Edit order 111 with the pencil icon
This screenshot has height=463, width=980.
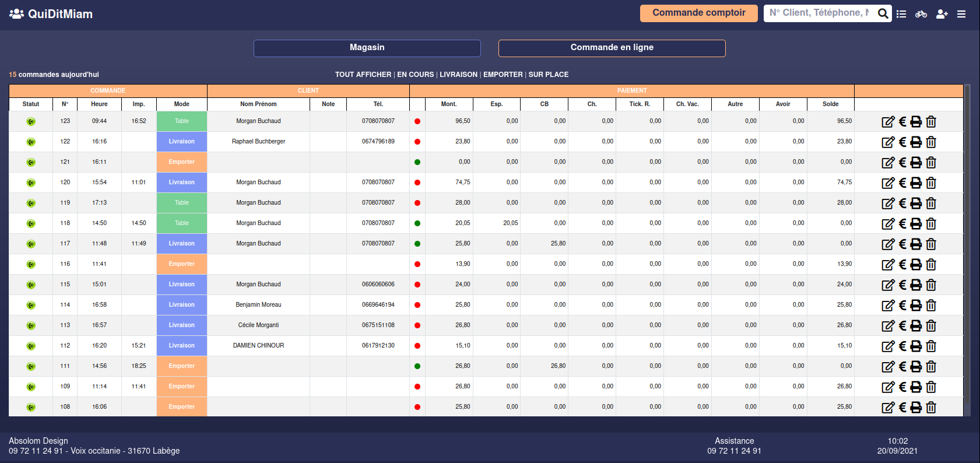pos(888,366)
